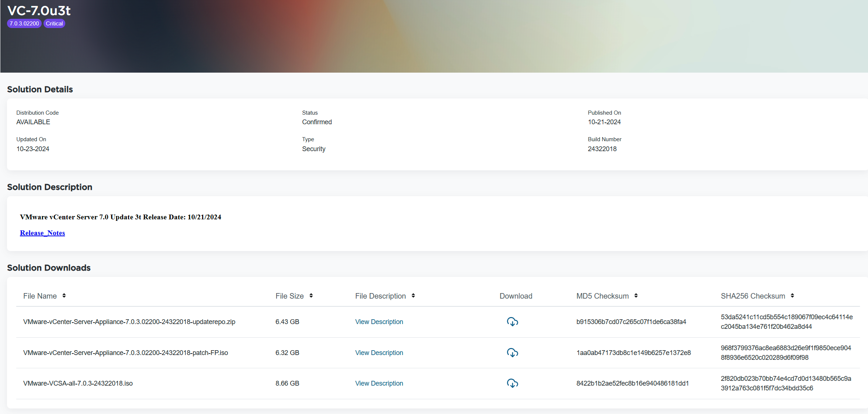Select the updaterepo.zip file name
Viewport: 868px width, 414px height.
pyautogui.click(x=129, y=322)
